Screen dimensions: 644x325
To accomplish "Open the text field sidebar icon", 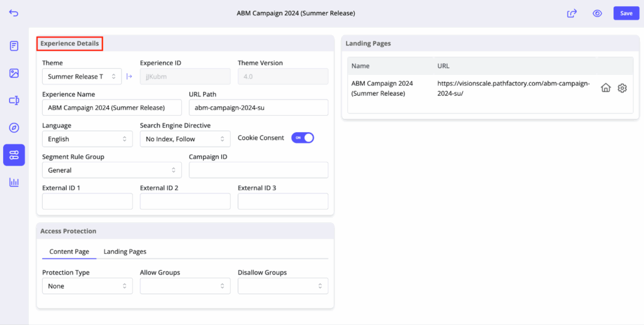I will point(14,100).
